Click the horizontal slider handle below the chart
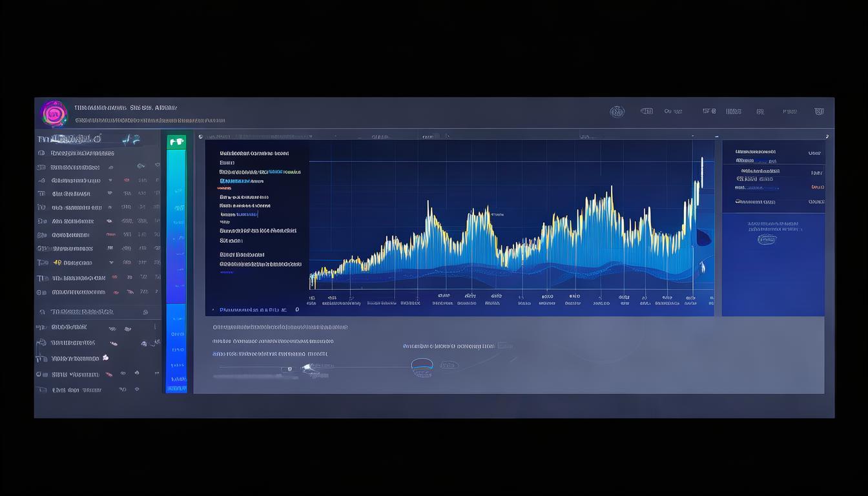Screen dimensions: 868x496 tap(289, 369)
